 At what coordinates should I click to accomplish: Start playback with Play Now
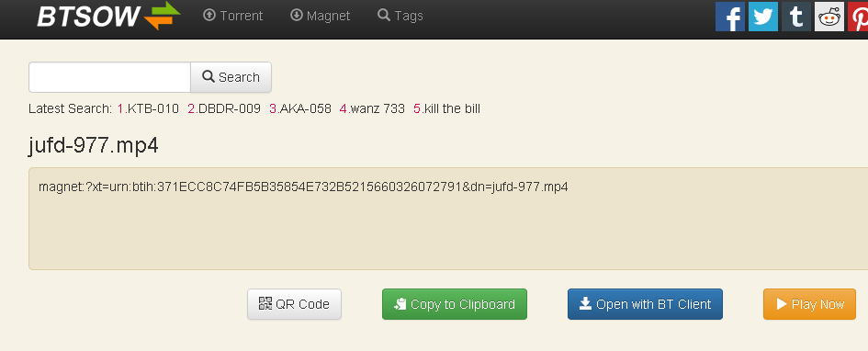click(x=809, y=304)
